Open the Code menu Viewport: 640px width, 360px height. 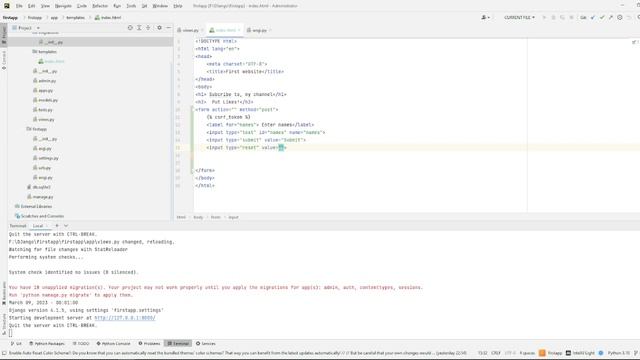coord(82,6)
